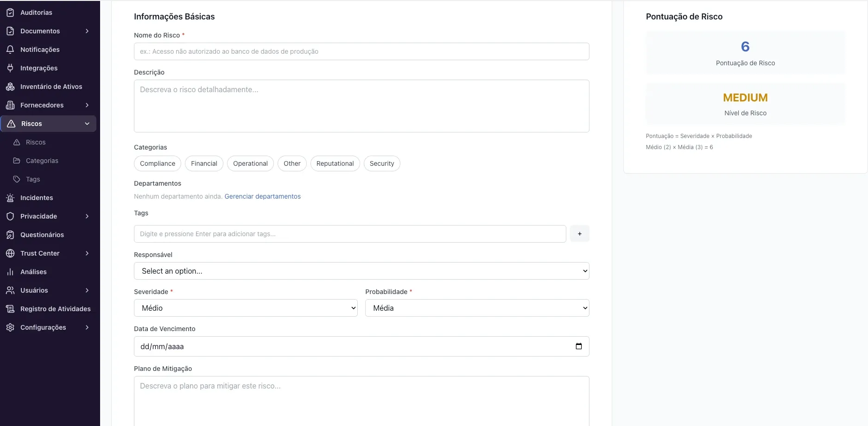Click the Integrações plug icon

[x=10, y=68]
